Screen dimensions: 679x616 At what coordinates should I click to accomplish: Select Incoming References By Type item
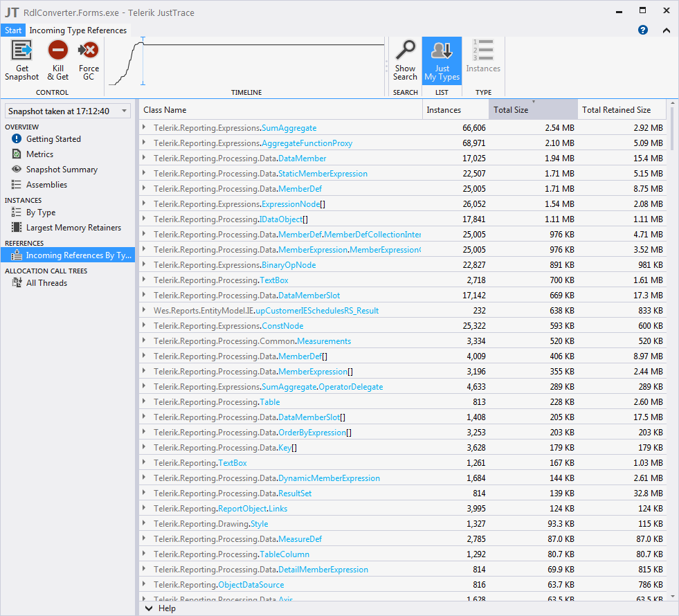(68, 255)
